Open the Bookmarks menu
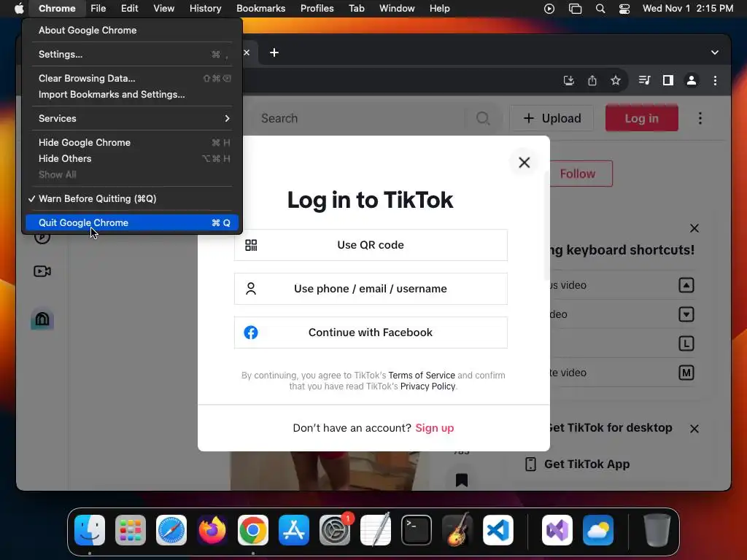 [x=260, y=9]
